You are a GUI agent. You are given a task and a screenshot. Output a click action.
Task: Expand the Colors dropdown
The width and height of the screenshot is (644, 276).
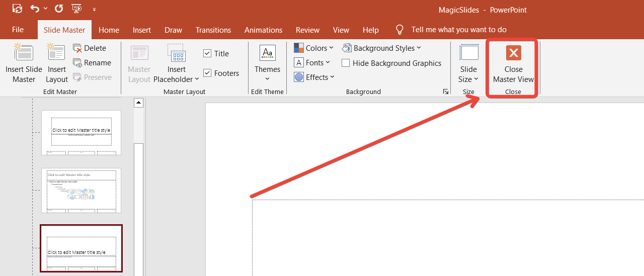(x=313, y=48)
